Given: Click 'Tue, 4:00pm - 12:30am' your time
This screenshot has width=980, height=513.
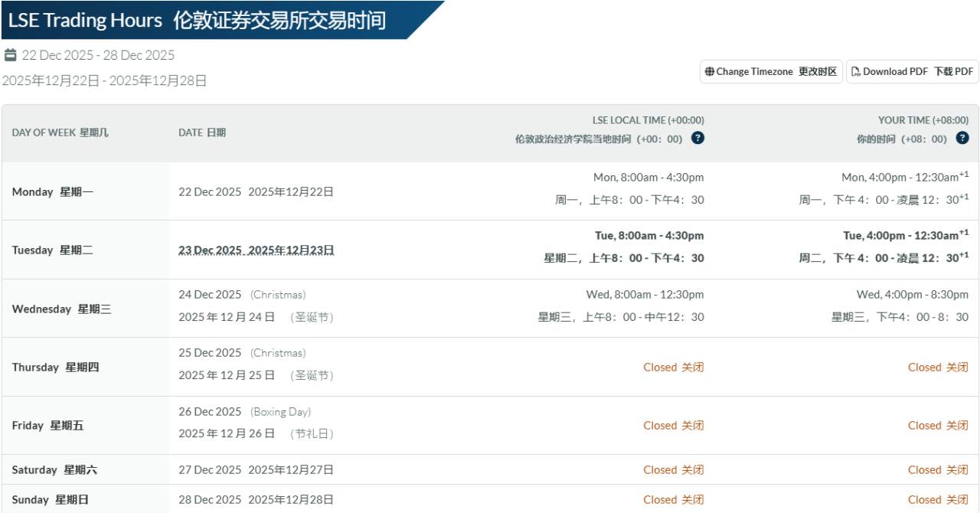Looking at the screenshot, I should tap(906, 235).
